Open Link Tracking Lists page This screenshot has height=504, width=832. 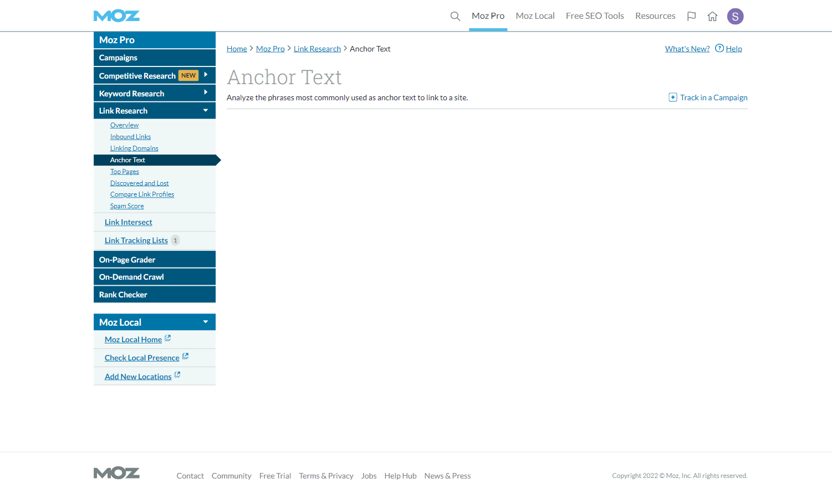(136, 240)
